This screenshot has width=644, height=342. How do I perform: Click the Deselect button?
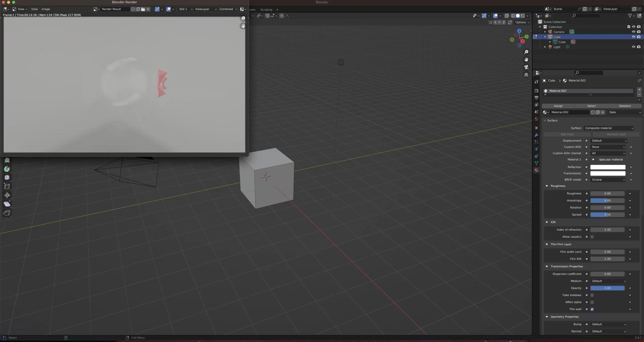[624, 106]
